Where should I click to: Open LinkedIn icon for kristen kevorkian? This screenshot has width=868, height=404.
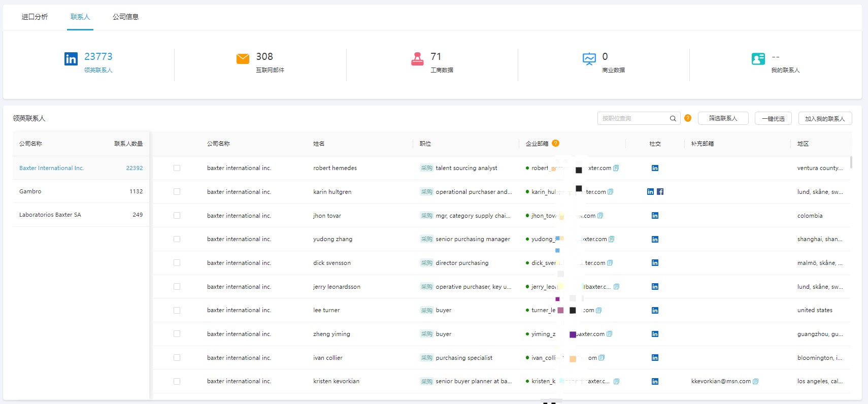(655, 381)
